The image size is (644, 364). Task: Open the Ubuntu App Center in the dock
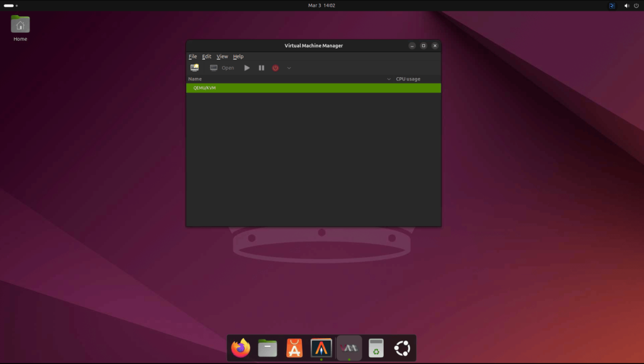pyautogui.click(x=294, y=348)
